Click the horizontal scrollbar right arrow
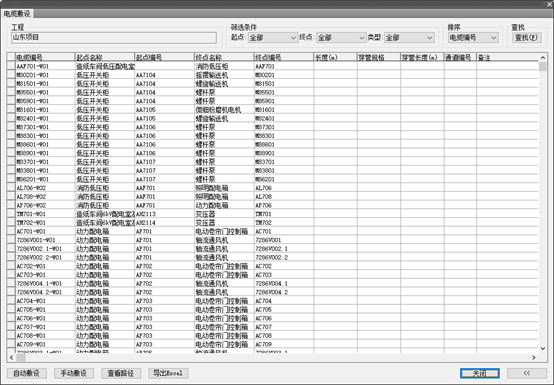Image resolution: width=554 pixels, height=385 pixels. coord(534,358)
